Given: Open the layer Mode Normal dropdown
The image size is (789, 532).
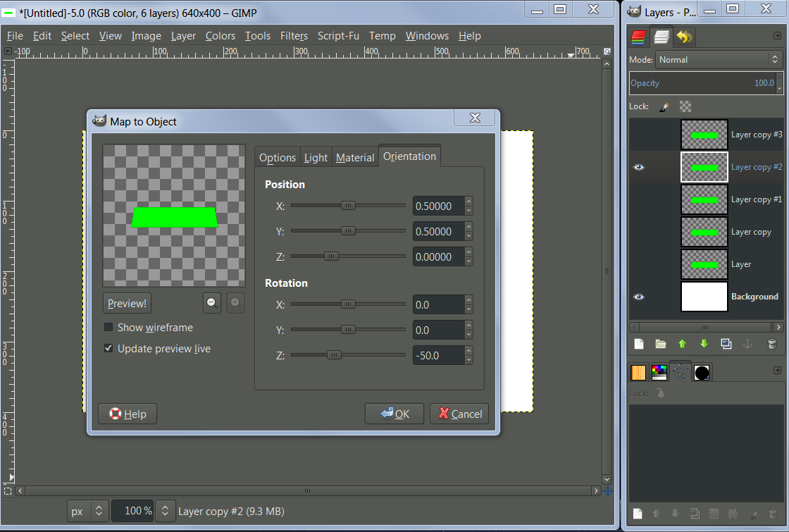Looking at the screenshot, I should tap(719, 59).
